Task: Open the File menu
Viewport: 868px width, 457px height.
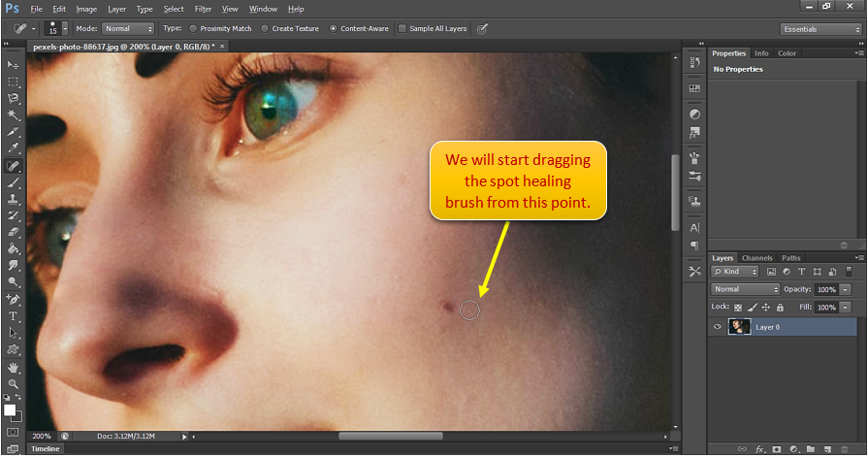Action: coord(36,9)
